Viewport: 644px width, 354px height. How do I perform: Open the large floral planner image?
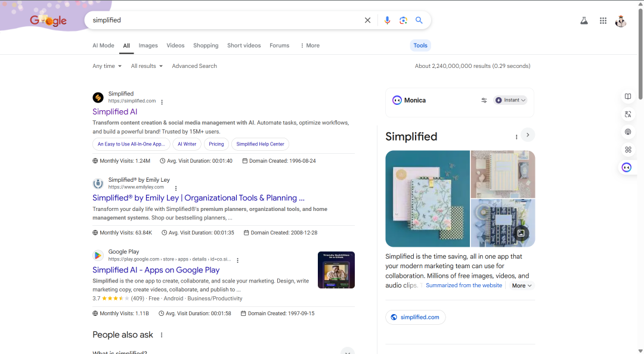pyautogui.click(x=427, y=199)
